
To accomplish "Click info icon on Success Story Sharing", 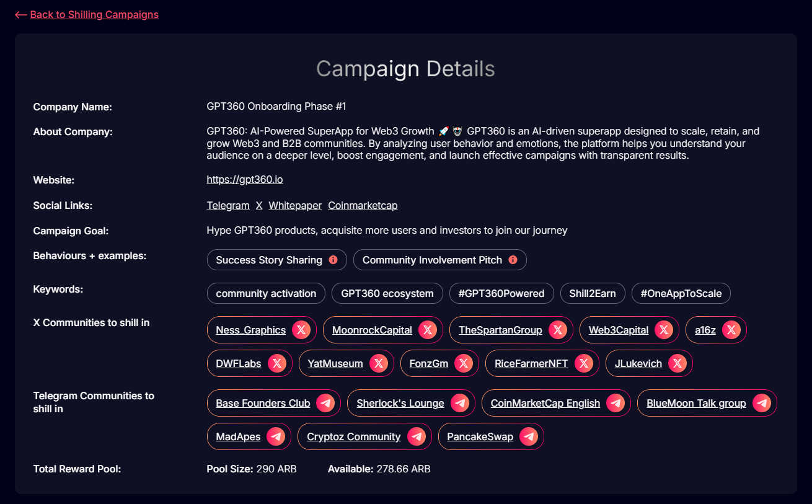I will (333, 260).
